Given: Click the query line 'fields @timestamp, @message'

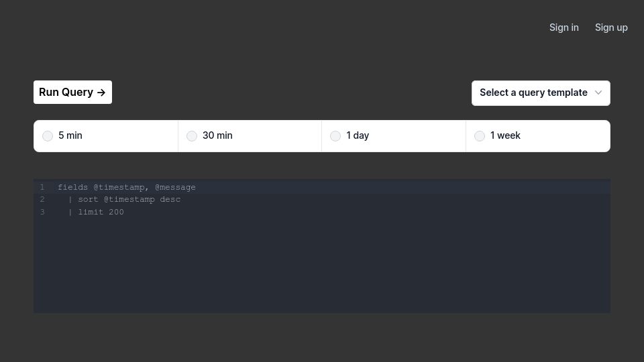Looking at the screenshot, I should pos(127,187).
